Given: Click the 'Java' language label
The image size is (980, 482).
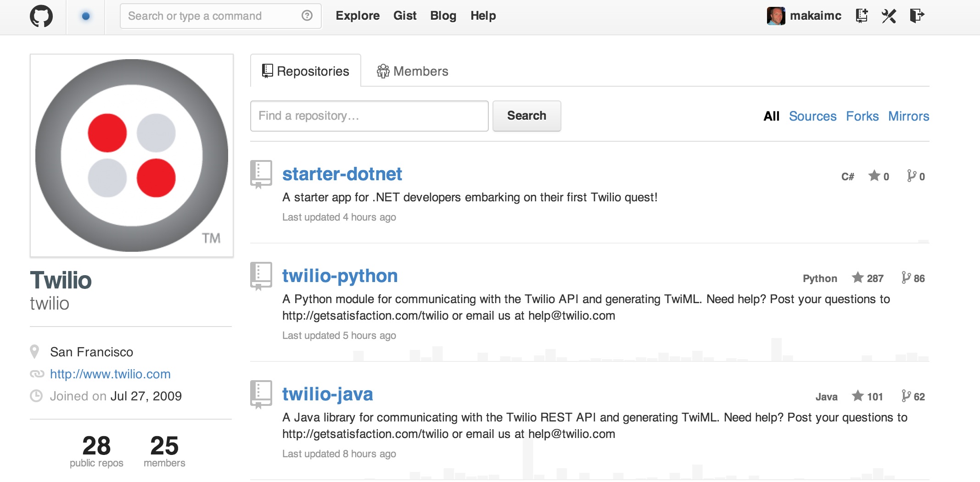Looking at the screenshot, I should click(826, 397).
